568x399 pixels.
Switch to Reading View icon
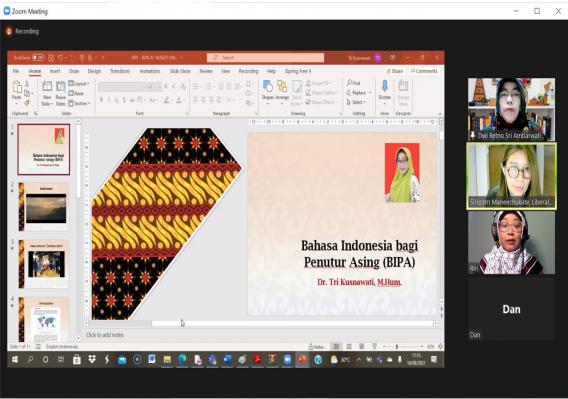tap(362, 347)
